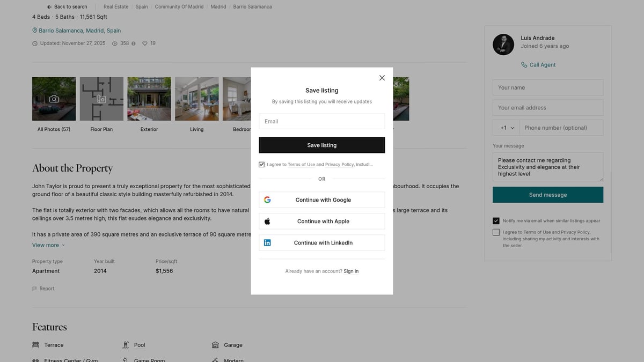Click the black Save listing button
Screen dimensions: 644x362
[322, 145]
